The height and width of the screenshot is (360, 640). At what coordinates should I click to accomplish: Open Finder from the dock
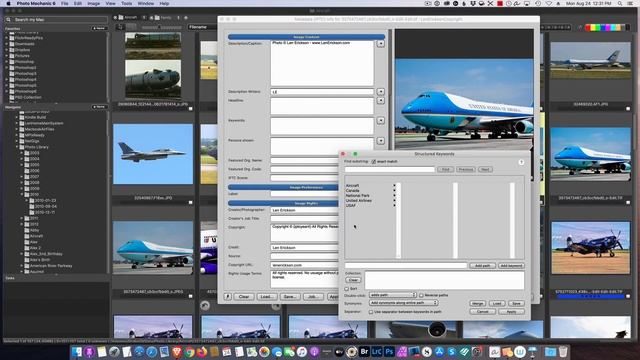click(77, 352)
